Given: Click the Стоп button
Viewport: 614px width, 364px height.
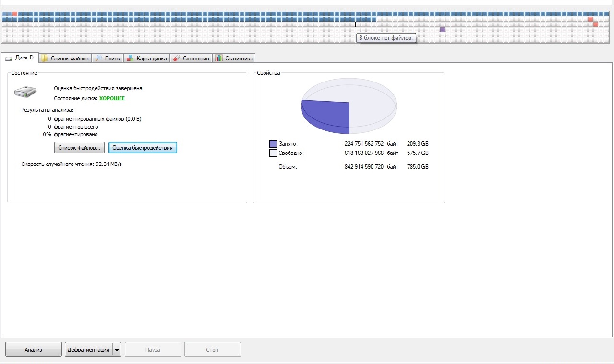Looking at the screenshot, I should tap(212, 350).
